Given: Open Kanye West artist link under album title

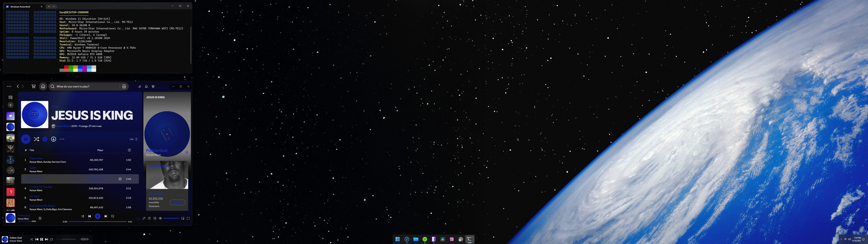Looking at the screenshot, I should coord(63,126).
